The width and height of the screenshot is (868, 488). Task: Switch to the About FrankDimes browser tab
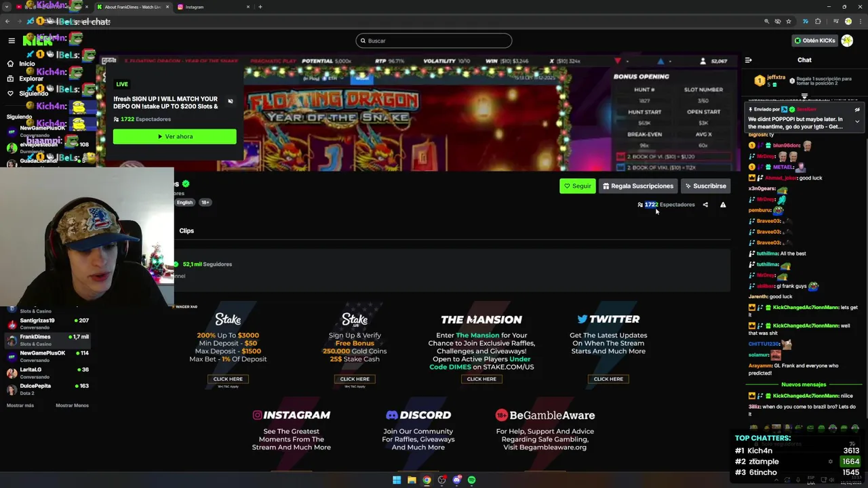tap(133, 7)
